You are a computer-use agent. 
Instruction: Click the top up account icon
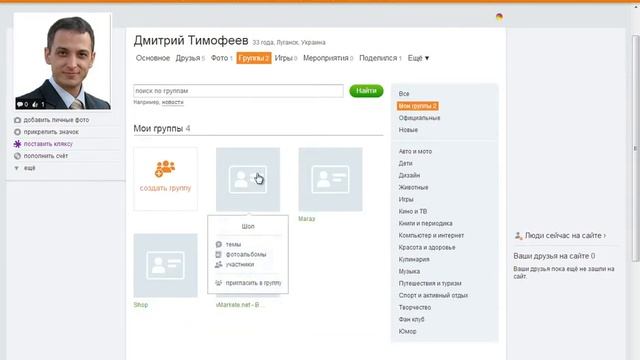17,156
